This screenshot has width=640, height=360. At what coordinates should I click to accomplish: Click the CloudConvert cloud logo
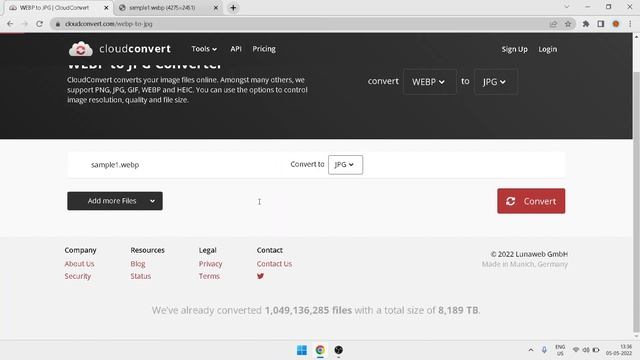click(x=81, y=49)
